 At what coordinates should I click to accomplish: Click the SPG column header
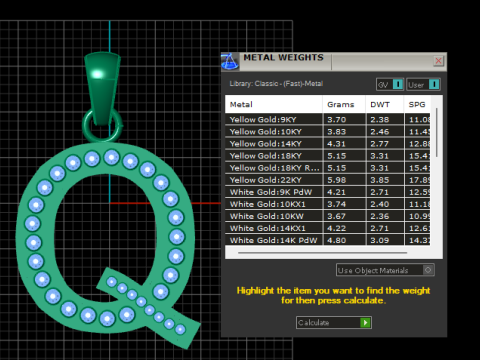point(417,104)
